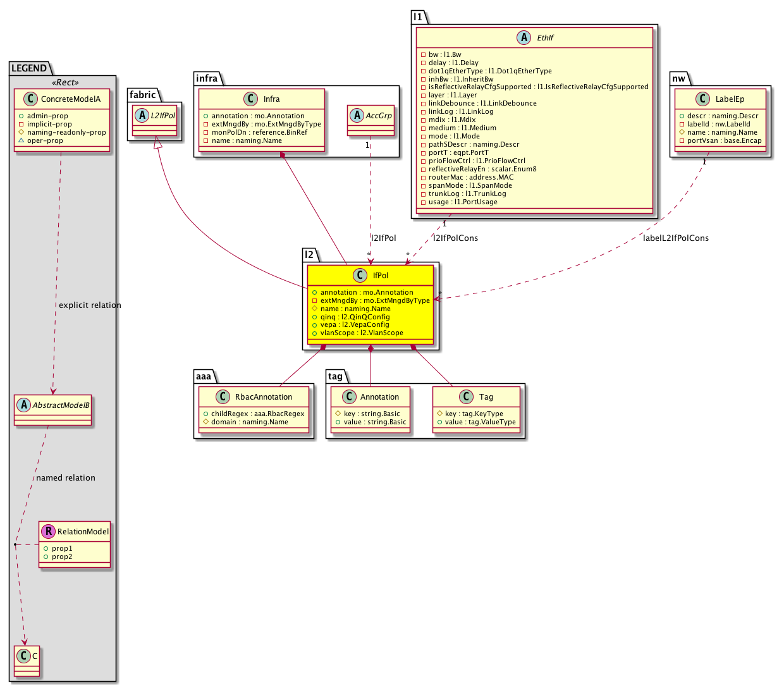Click the L2IfPol abstract class icon
The height and width of the screenshot is (688, 784).
click(142, 116)
